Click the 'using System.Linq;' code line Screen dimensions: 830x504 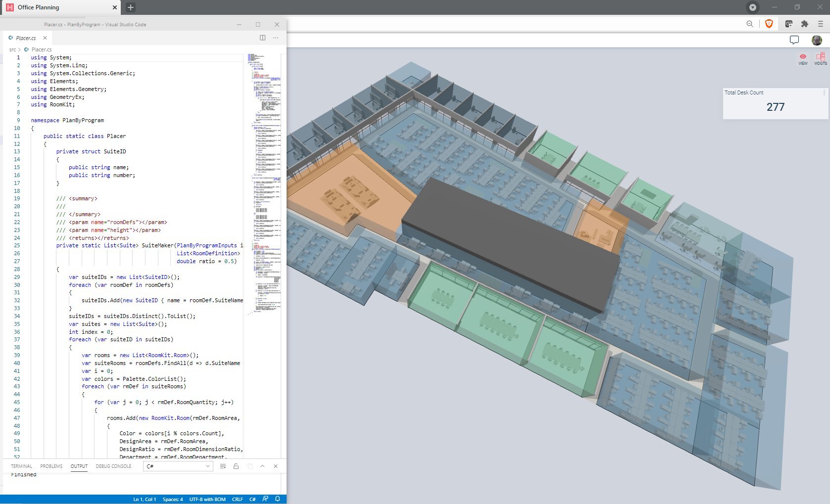[59, 65]
